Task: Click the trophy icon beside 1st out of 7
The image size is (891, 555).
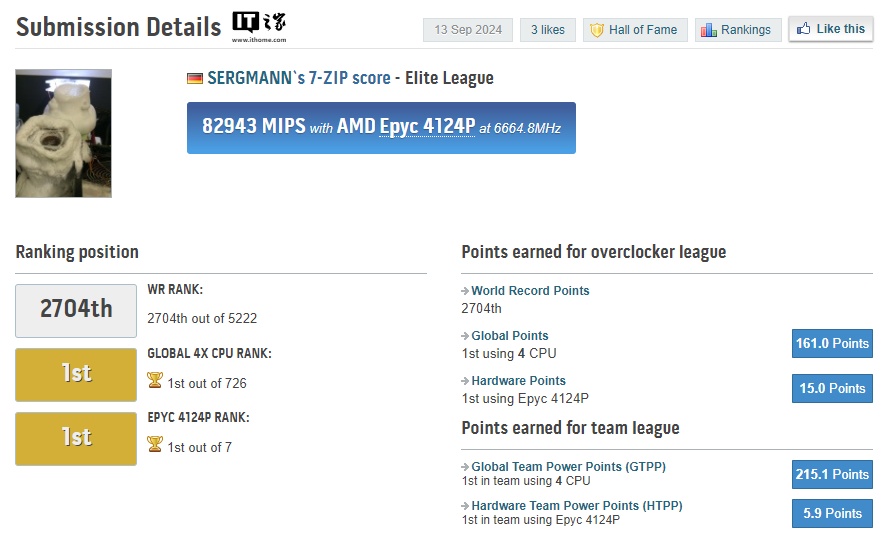Action: pos(155,444)
